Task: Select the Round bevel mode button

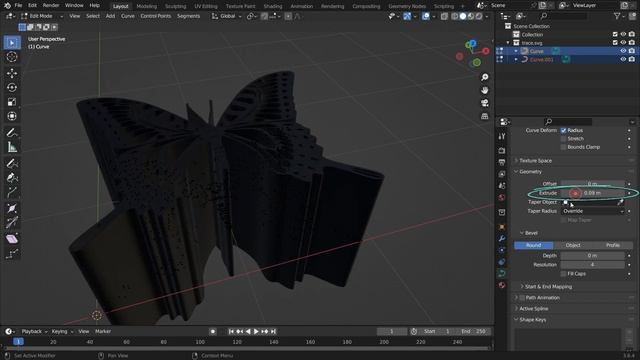Action: click(x=533, y=245)
